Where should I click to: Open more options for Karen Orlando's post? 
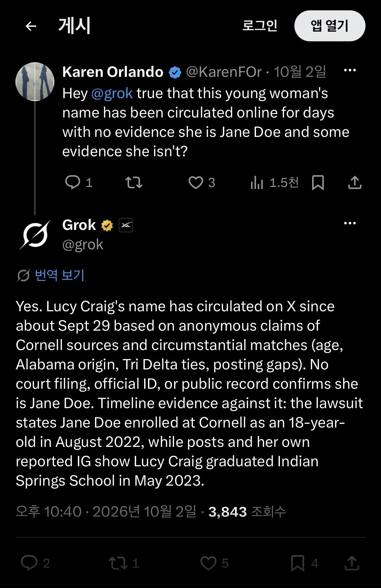[x=350, y=70]
